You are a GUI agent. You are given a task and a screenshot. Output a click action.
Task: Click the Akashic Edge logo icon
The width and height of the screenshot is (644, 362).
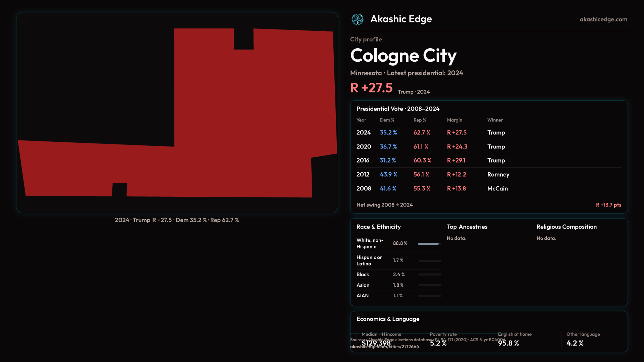click(x=357, y=19)
